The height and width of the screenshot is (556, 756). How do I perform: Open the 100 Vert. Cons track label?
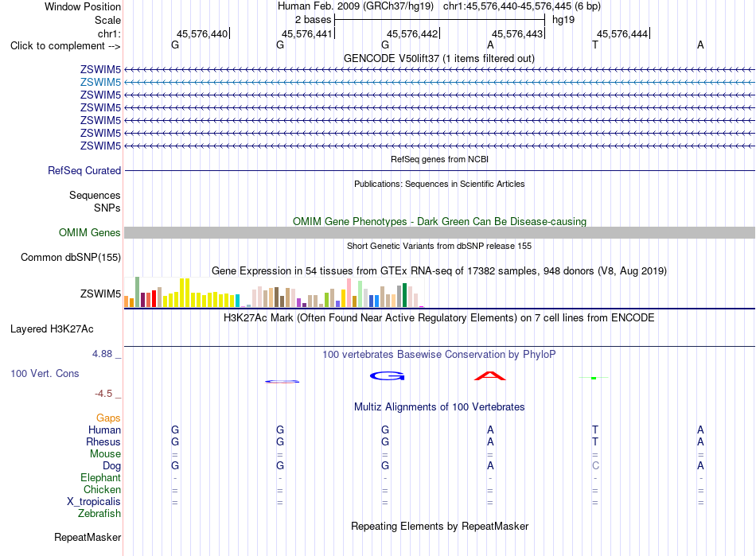pos(45,373)
